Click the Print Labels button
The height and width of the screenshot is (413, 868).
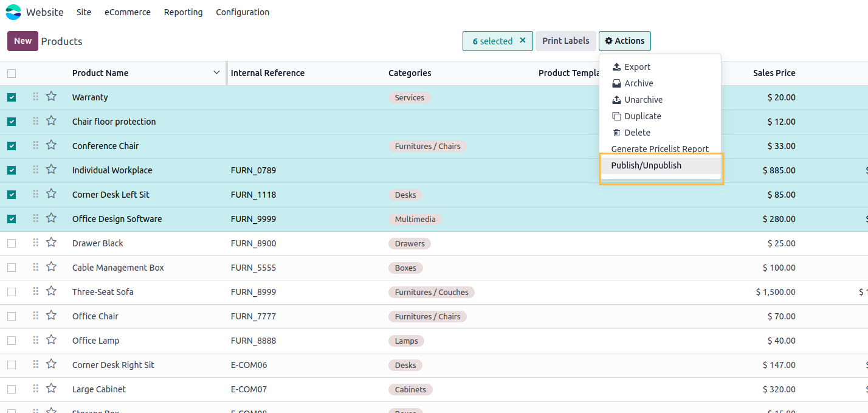566,41
